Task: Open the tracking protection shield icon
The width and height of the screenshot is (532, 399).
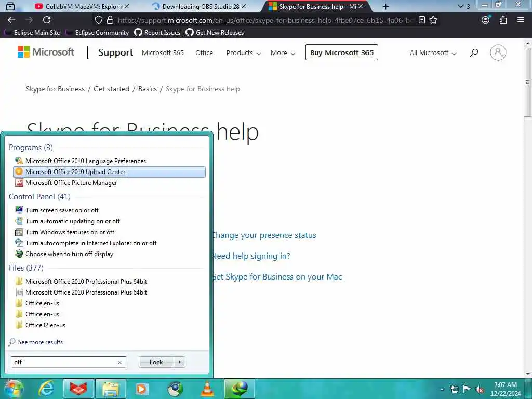Action: 98,20
